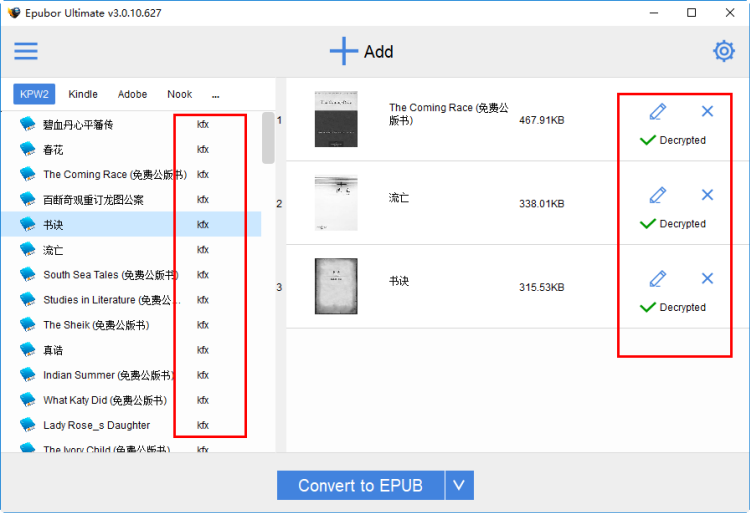
Task: Click book icon beside 流亡 in library
Action: (x=27, y=250)
